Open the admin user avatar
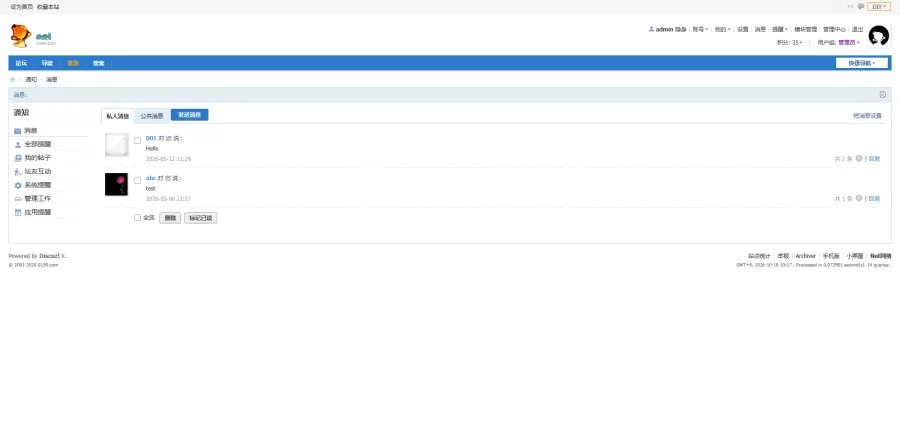The image size is (900, 448). tap(878, 36)
